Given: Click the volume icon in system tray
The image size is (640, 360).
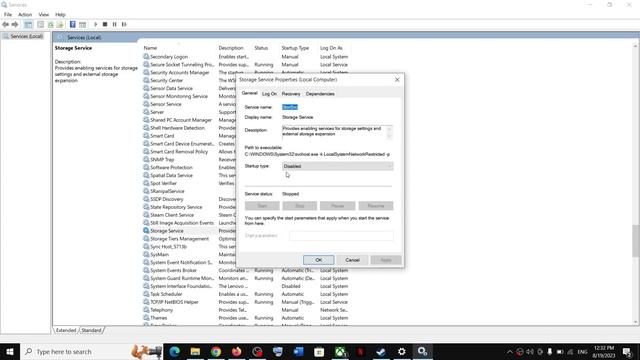Looking at the screenshot, I should click(x=529, y=351).
